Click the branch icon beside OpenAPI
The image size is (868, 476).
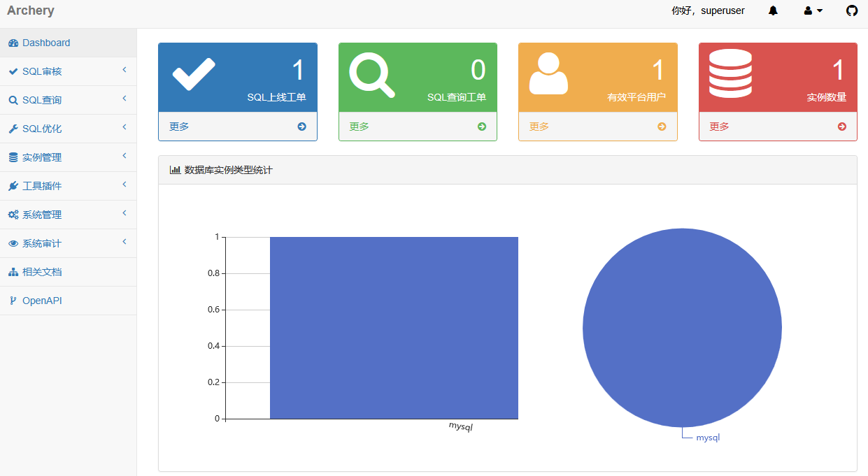coord(13,301)
